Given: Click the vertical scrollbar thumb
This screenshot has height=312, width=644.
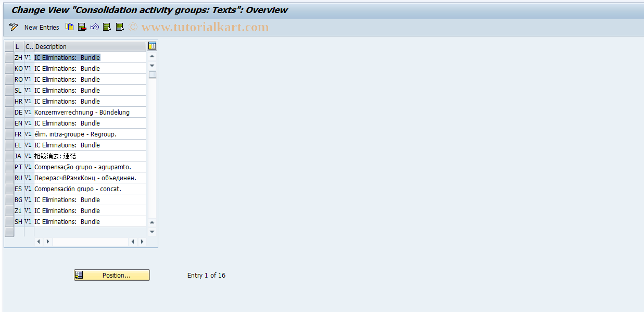Looking at the screenshot, I should [152, 74].
